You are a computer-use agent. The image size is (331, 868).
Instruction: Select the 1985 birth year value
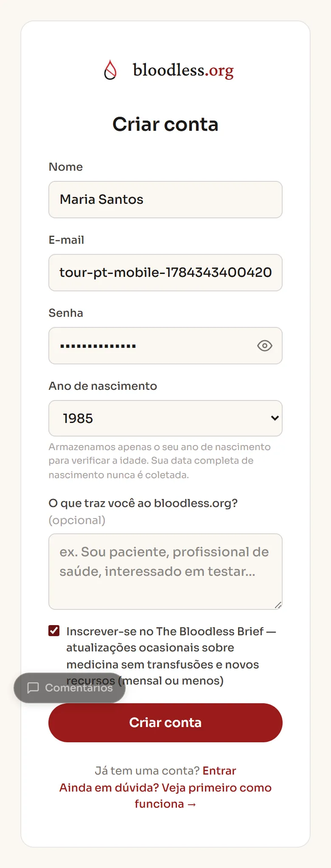click(x=78, y=418)
